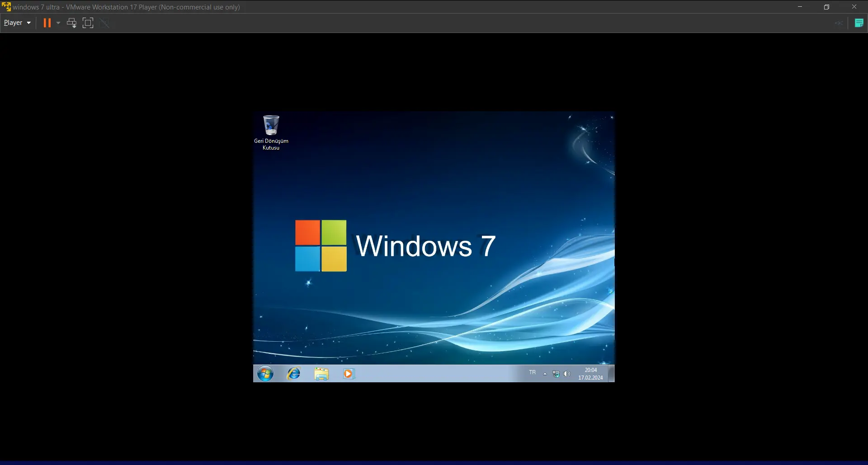Image resolution: width=868 pixels, height=465 pixels.
Task: Click the TR language indicator
Action: (x=533, y=373)
